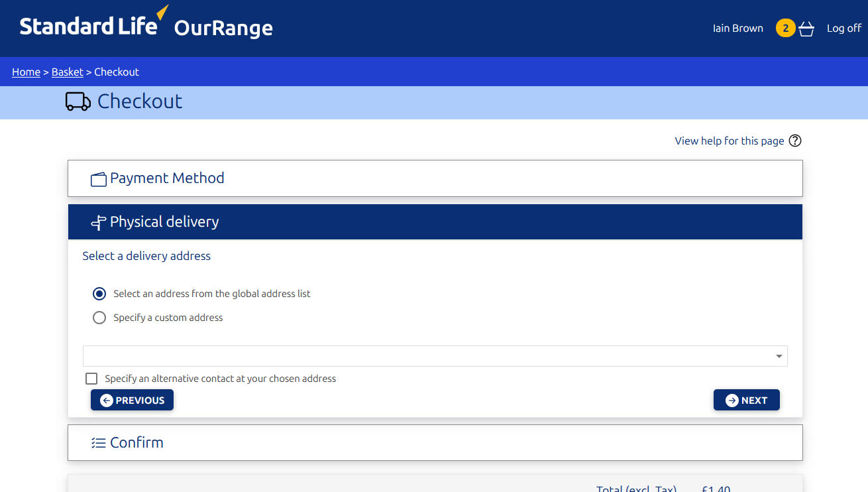
Task: Expand the Payment Method section
Action: (x=167, y=178)
